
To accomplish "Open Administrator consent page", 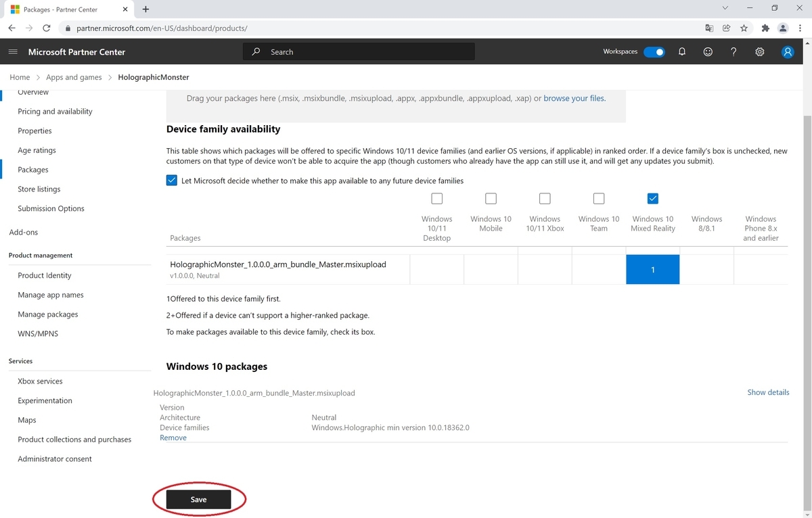I will click(x=55, y=459).
